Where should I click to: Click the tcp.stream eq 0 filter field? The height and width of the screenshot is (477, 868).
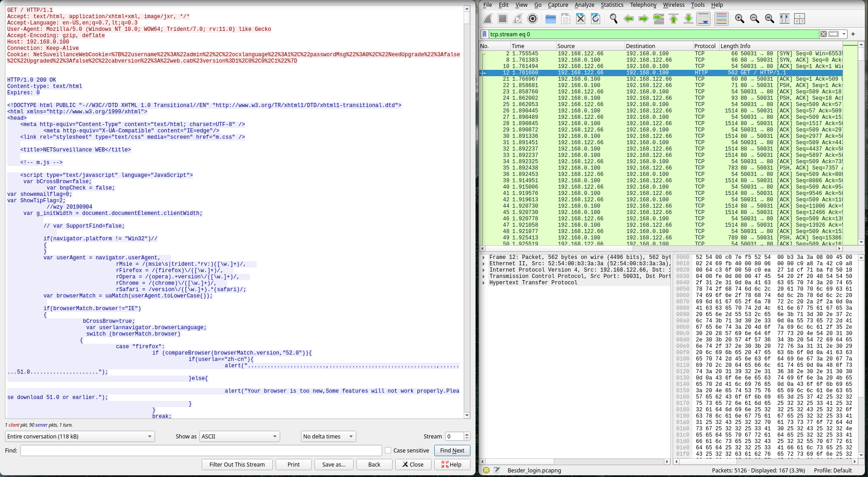click(653, 34)
